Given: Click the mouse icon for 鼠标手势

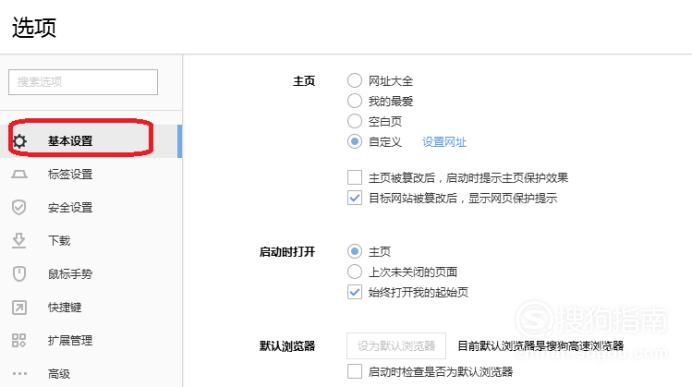Looking at the screenshot, I should [x=19, y=274].
